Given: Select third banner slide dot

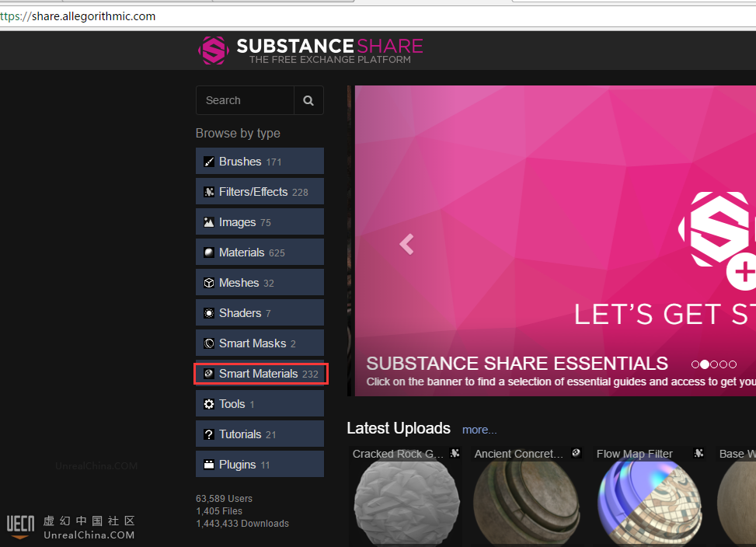Looking at the screenshot, I should (714, 364).
